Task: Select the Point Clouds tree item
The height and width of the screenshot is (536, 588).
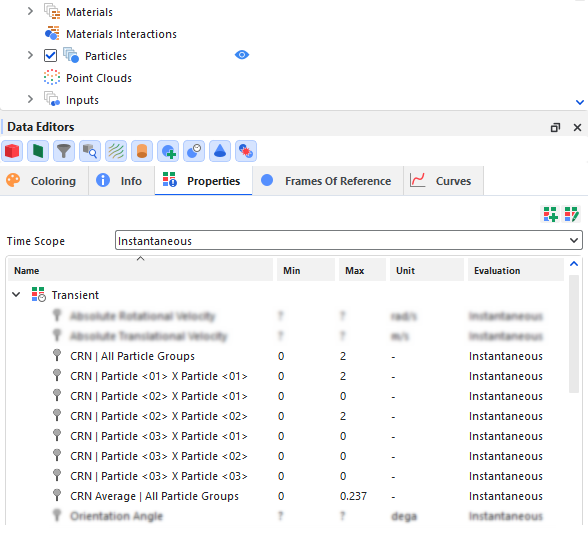Action: [x=99, y=78]
